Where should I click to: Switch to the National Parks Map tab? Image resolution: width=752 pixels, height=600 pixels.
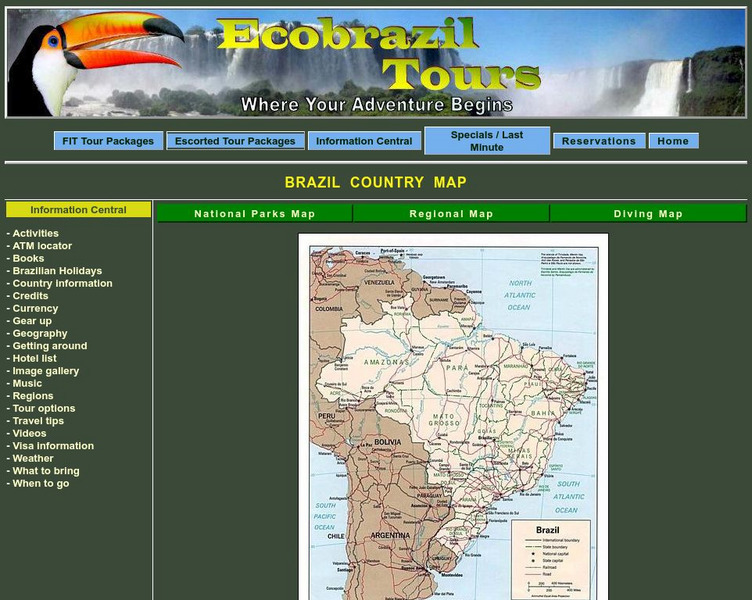point(255,213)
